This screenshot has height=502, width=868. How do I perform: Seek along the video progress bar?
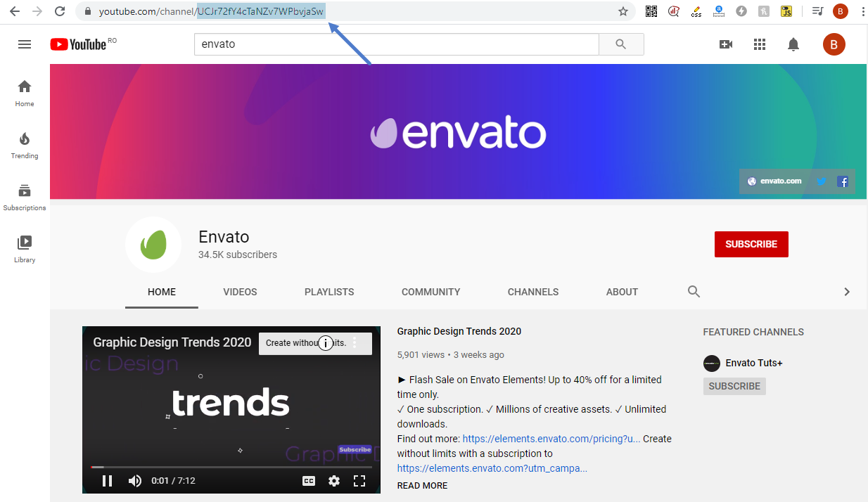(x=231, y=466)
